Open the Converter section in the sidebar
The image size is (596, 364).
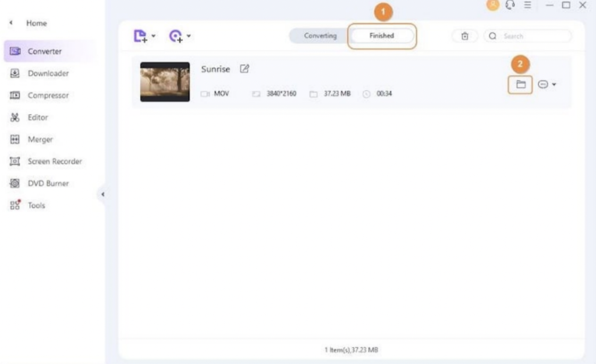49,51
